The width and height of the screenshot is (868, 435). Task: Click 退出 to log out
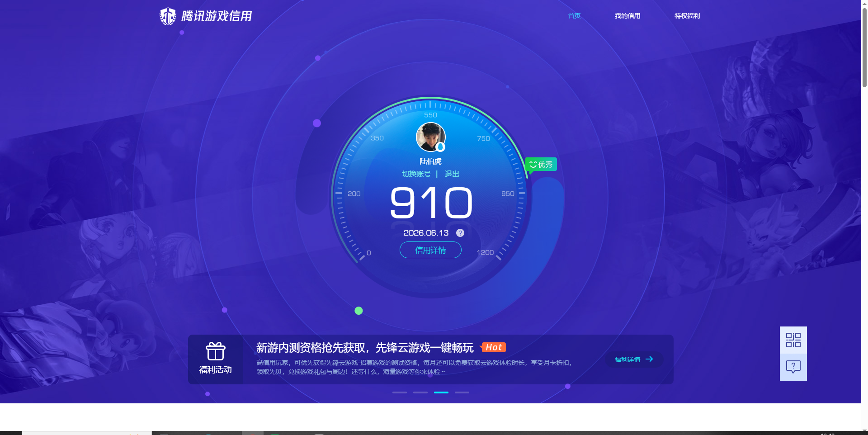452,174
